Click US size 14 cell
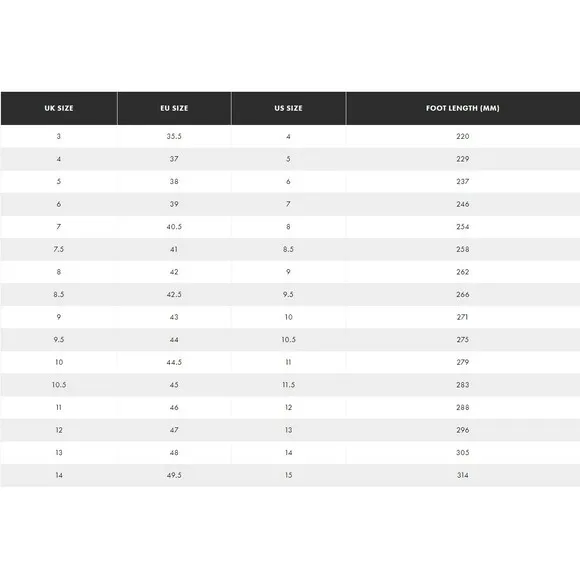 coord(289,452)
